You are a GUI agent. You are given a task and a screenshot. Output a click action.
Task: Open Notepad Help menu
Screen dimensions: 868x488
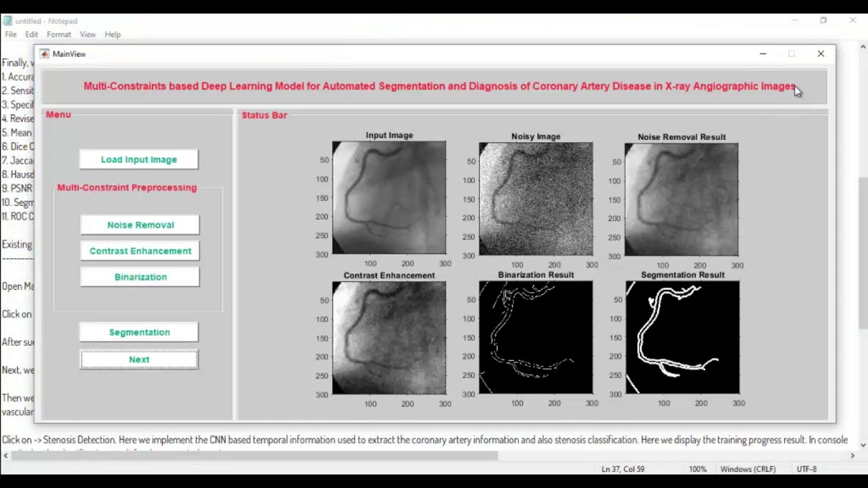coord(113,35)
